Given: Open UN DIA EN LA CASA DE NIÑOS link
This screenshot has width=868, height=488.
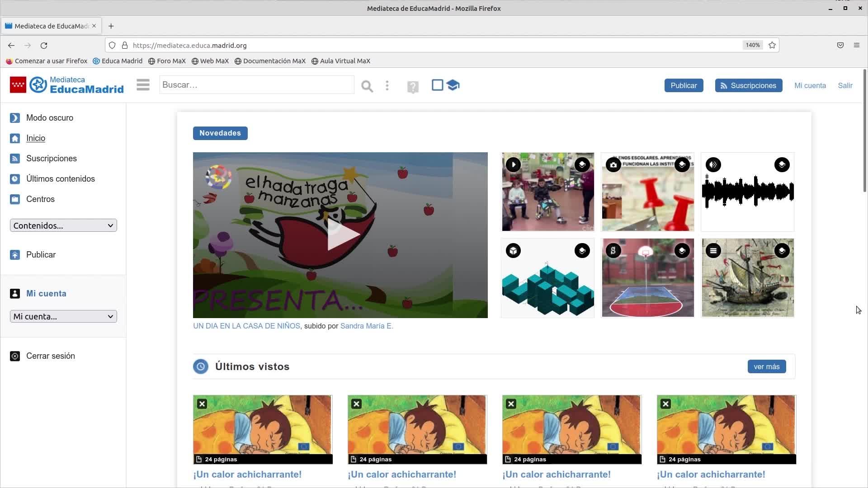Looking at the screenshot, I should click(x=246, y=326).
